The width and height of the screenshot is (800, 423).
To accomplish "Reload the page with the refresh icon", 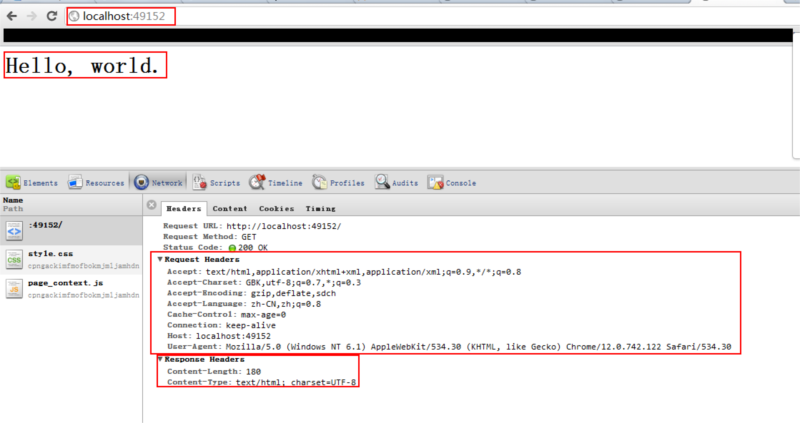I will pos(52,16).
